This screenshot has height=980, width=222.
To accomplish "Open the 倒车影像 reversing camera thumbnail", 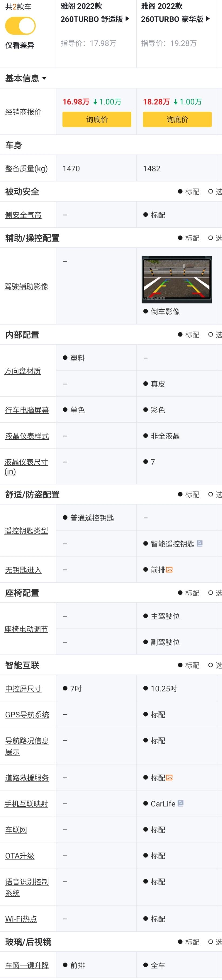I will 177,279.
